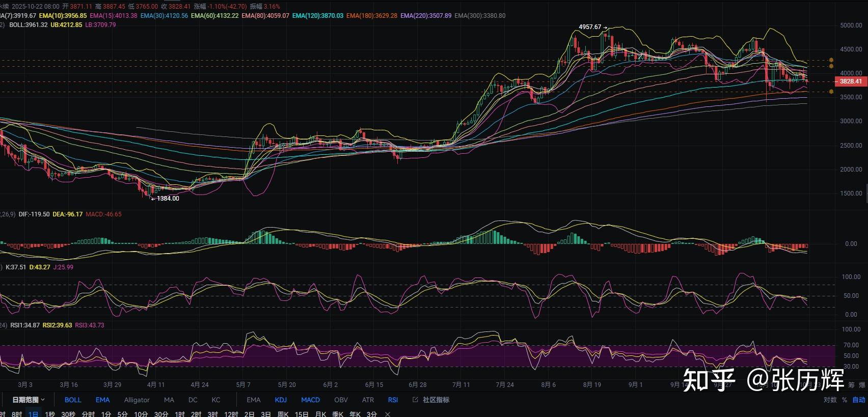Click the 对数 logarithmic scale button
868x417 pixels.
[x=830, y=400]
